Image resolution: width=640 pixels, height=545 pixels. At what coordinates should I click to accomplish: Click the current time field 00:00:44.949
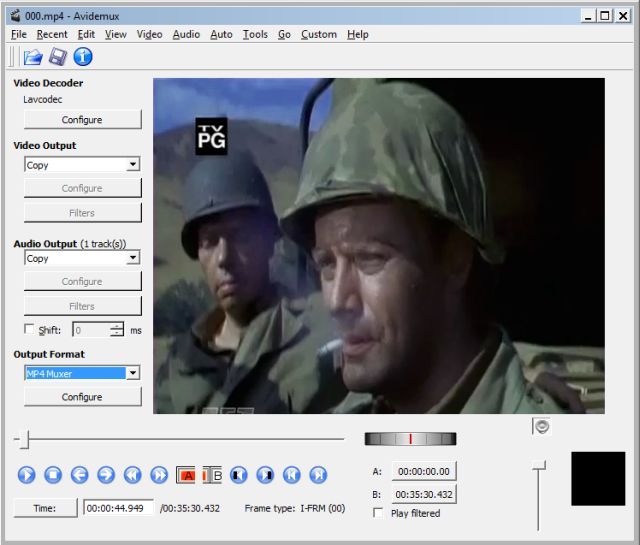click(x=118, y=508)
